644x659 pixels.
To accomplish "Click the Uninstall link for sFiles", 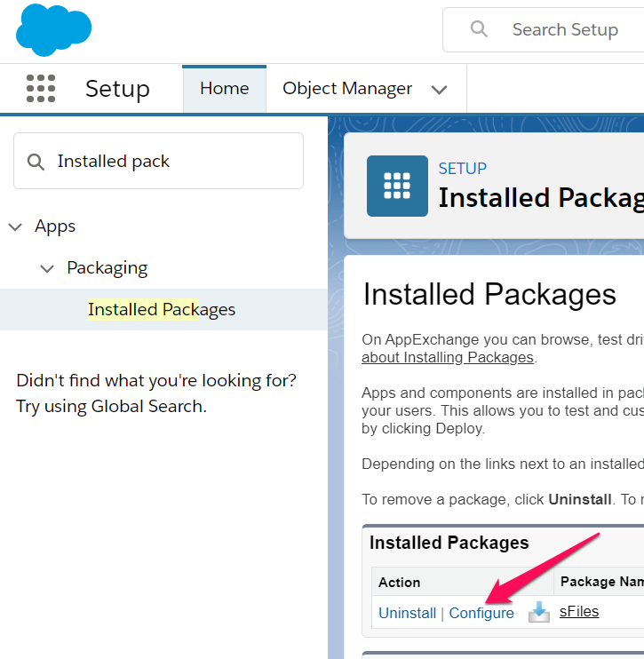I will pyautogui.click(x=407, y=613).
